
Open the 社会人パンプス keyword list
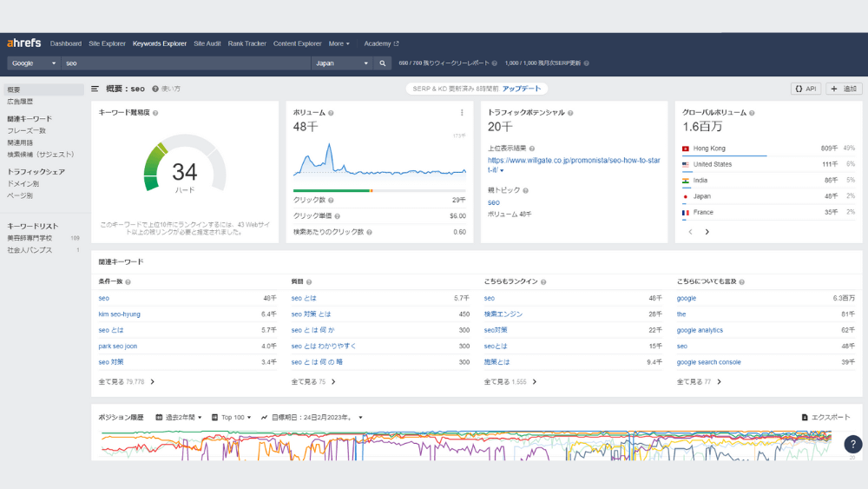pyautogui.click(x=30, y=250)
